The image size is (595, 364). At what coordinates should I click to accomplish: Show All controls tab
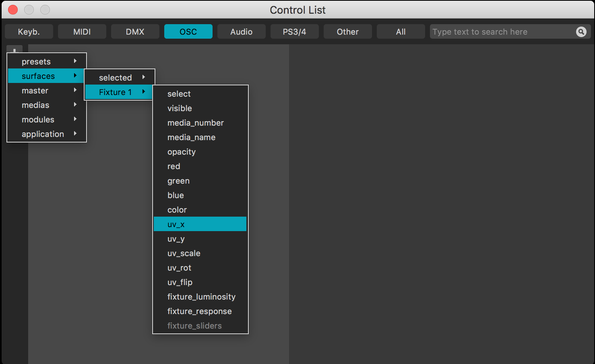(x=401, y=32)
